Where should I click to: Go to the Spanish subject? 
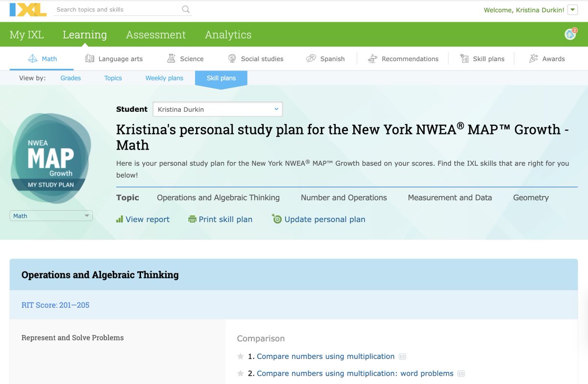pos(326,58)
